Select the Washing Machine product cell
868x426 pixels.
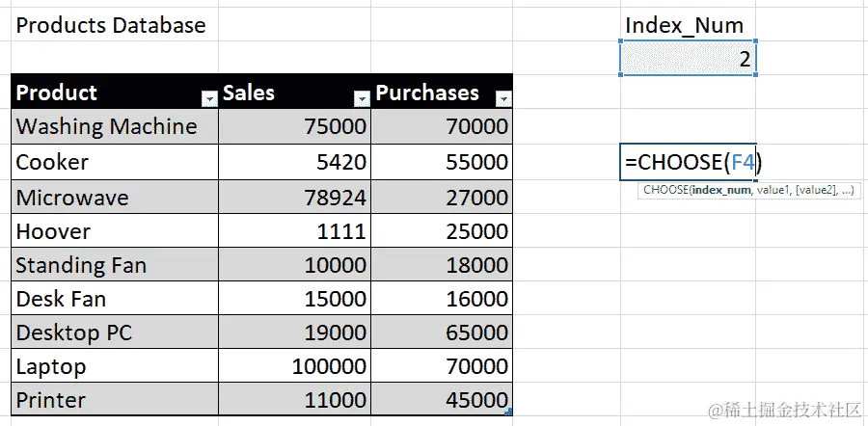(107, 126)
